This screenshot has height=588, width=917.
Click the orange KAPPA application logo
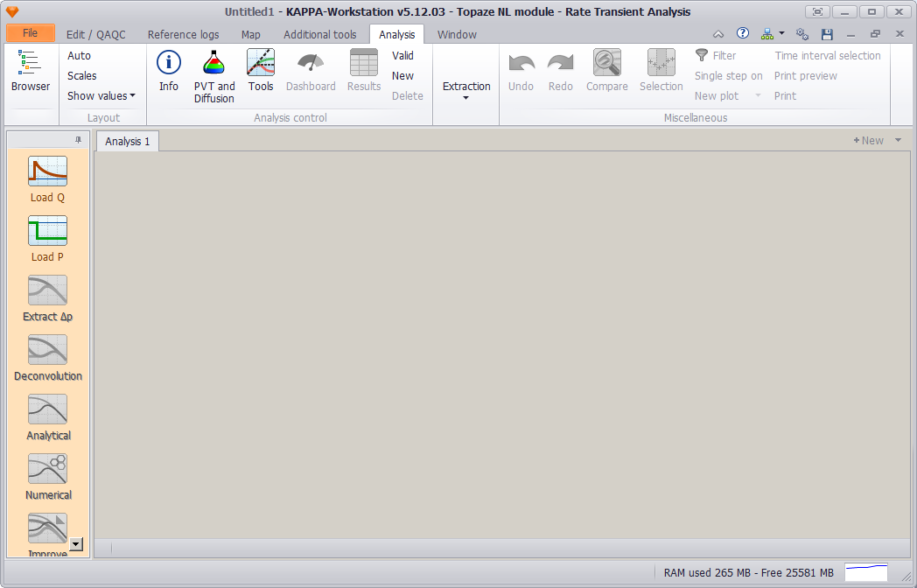tap(12, 11)
